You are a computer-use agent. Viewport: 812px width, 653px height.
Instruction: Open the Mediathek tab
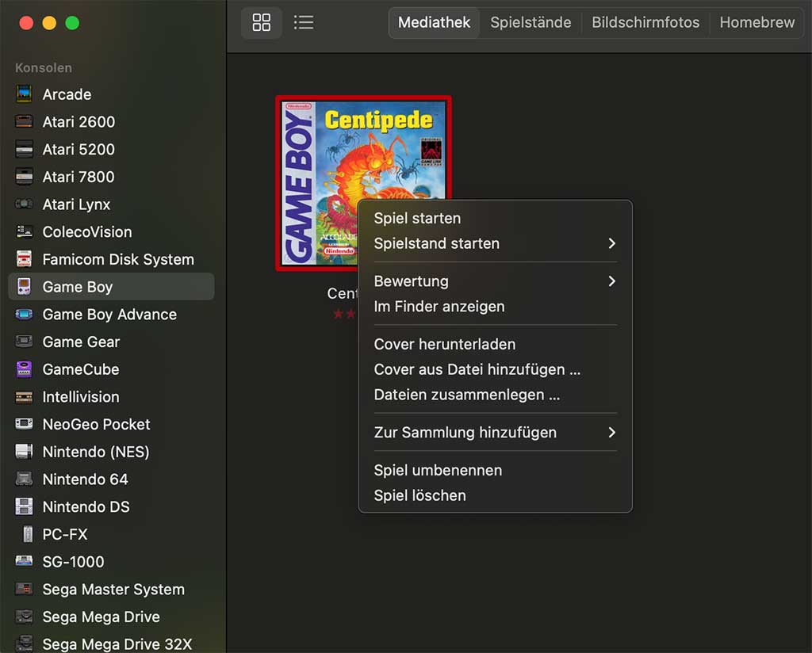(x=434, y=22)
